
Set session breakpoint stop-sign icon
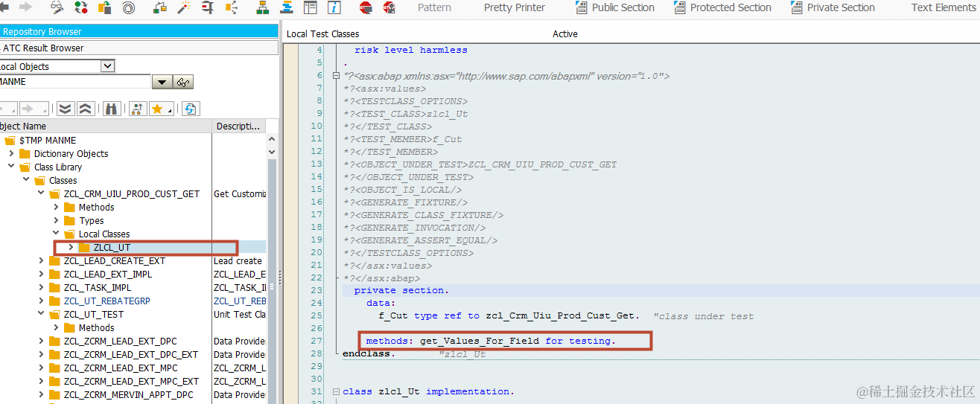click(366, 7)
